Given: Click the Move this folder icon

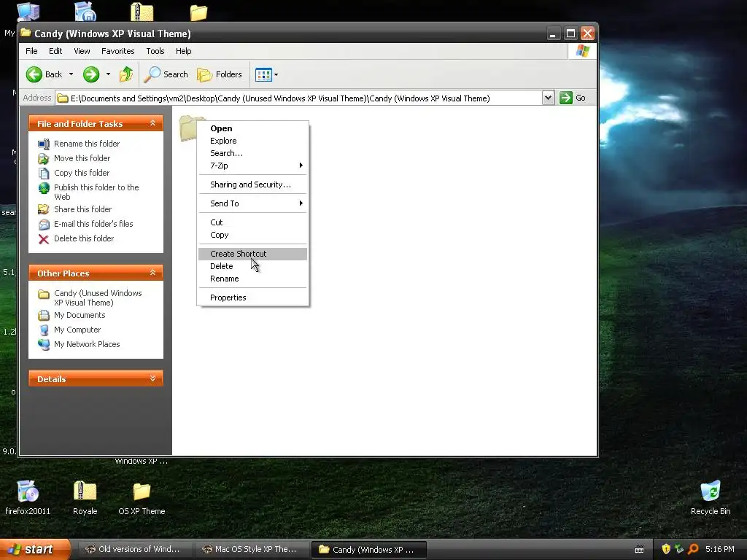Looking at the screenshot, I should pos(43,158).
